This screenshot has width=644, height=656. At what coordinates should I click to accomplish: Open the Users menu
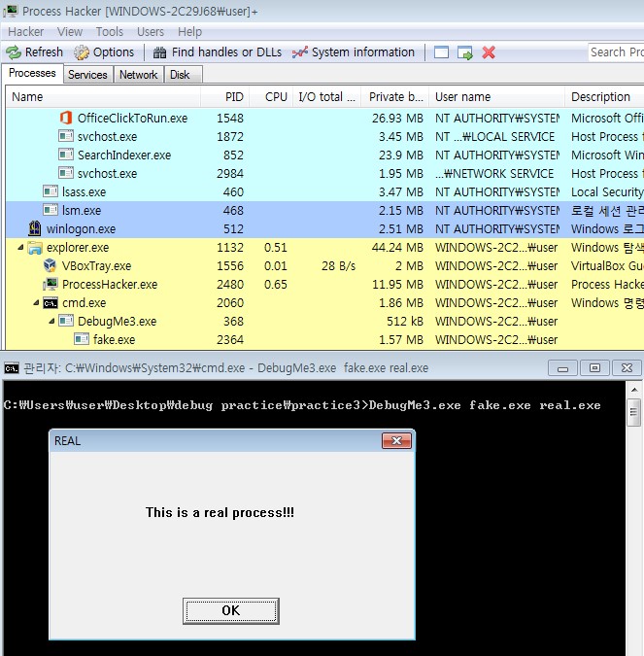[151, 32]
